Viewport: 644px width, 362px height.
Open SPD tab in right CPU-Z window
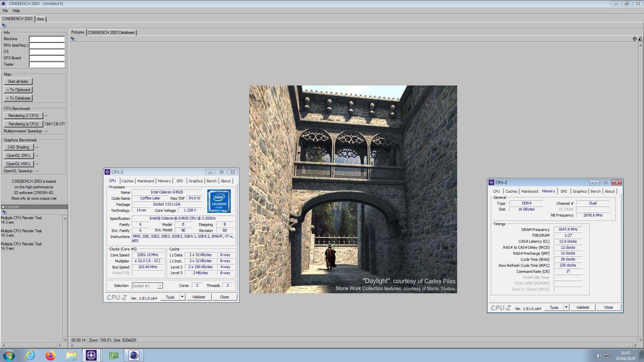[564, 191]
